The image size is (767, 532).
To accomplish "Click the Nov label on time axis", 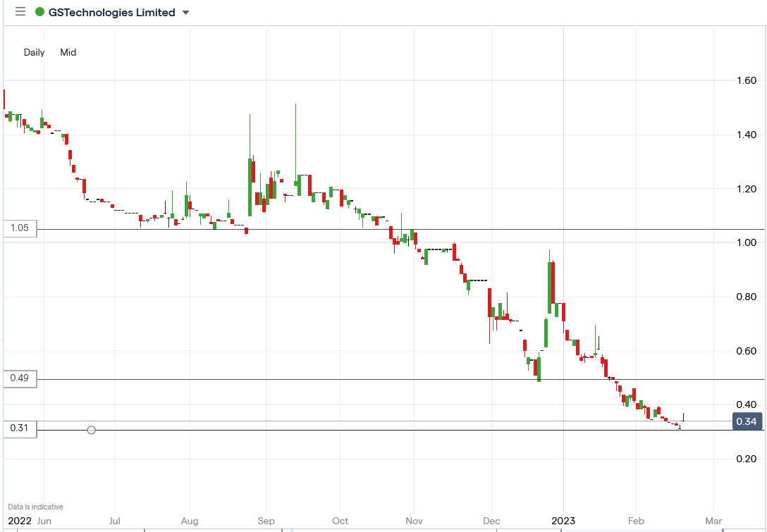I will point(415,521).
